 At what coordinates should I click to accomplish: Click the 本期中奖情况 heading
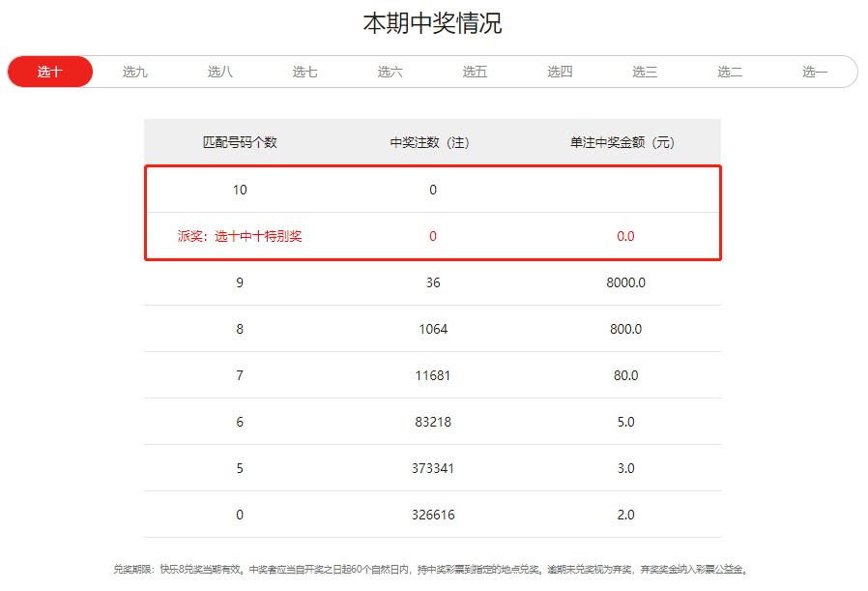pyautogui.click(x=432, y=23)
